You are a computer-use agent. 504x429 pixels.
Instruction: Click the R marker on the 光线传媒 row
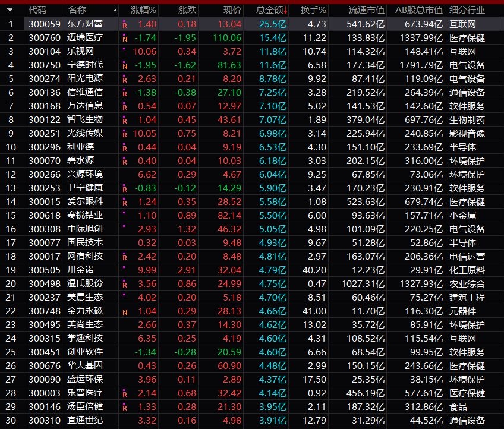pyautogui.click(x=125, y=134)
